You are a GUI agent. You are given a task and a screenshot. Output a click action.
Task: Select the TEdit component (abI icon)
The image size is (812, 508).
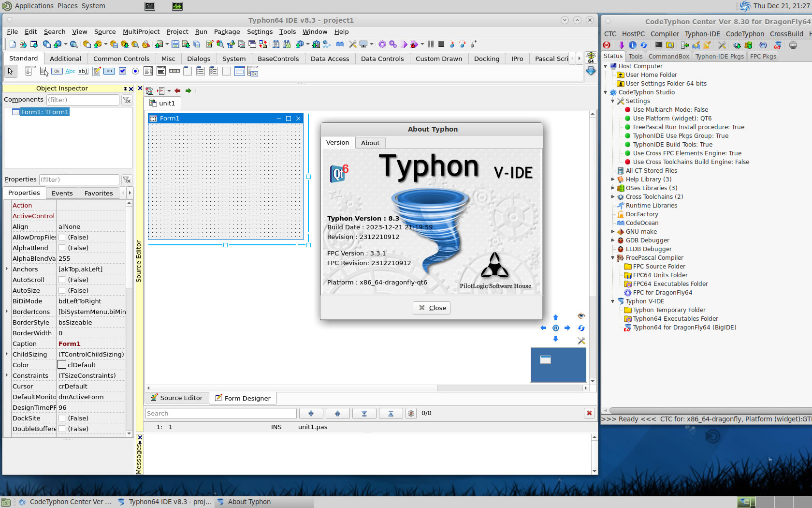point(83,71)
